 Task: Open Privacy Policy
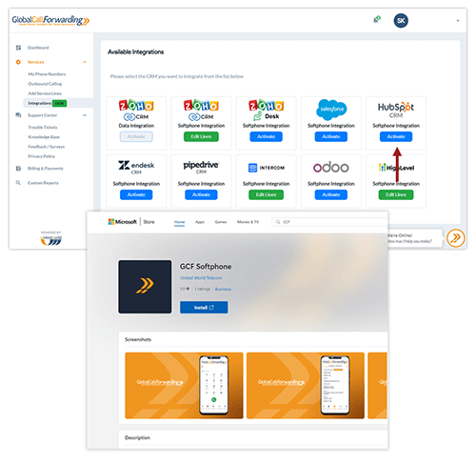coord(42,156)
